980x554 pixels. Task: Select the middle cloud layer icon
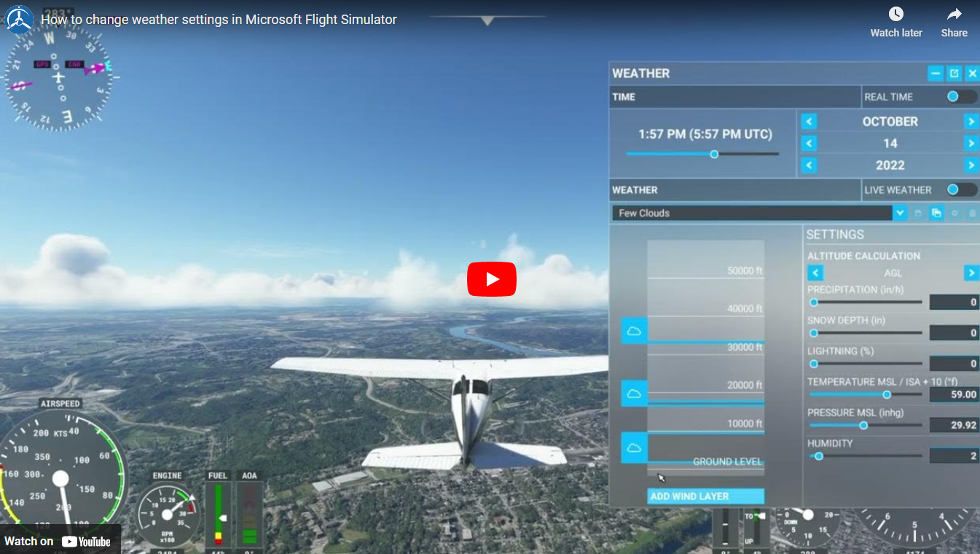(634, 391)
